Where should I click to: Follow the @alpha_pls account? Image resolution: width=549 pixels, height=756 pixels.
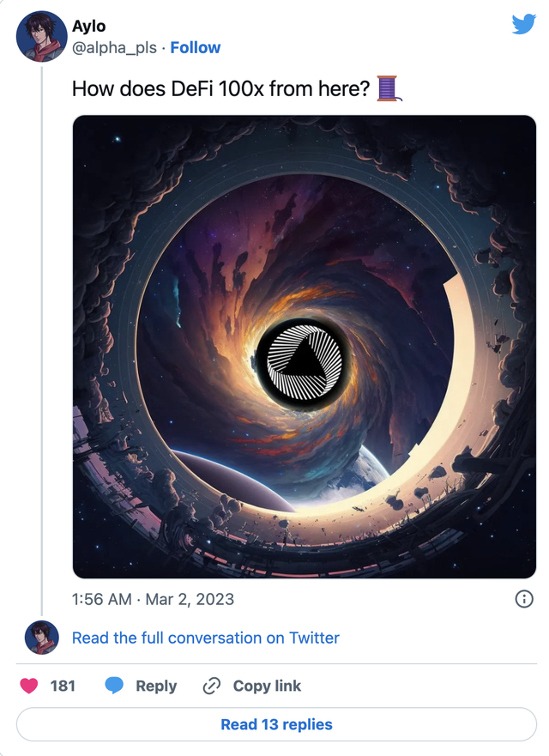[195, 48]
